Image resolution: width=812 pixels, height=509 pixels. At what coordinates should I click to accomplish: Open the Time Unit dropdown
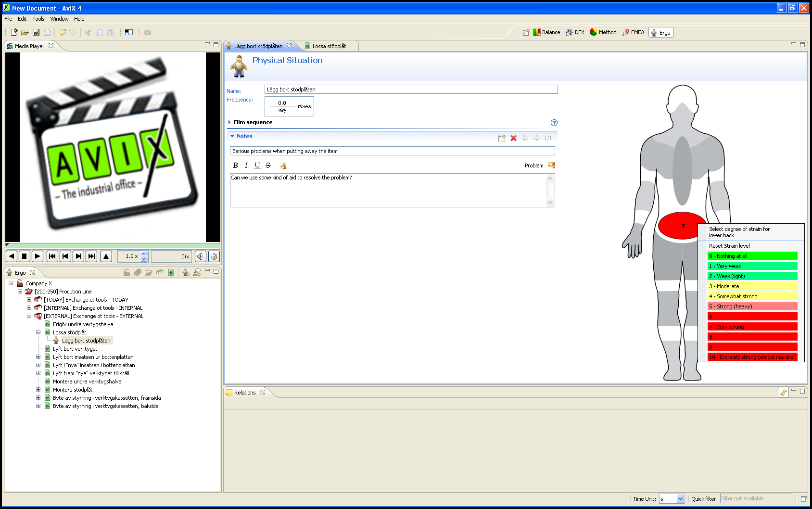tap(680, 499)
